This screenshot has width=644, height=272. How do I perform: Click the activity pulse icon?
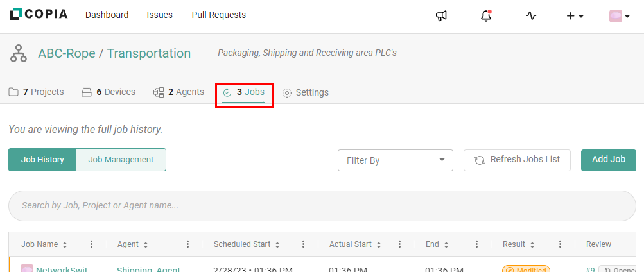[530, 15]
